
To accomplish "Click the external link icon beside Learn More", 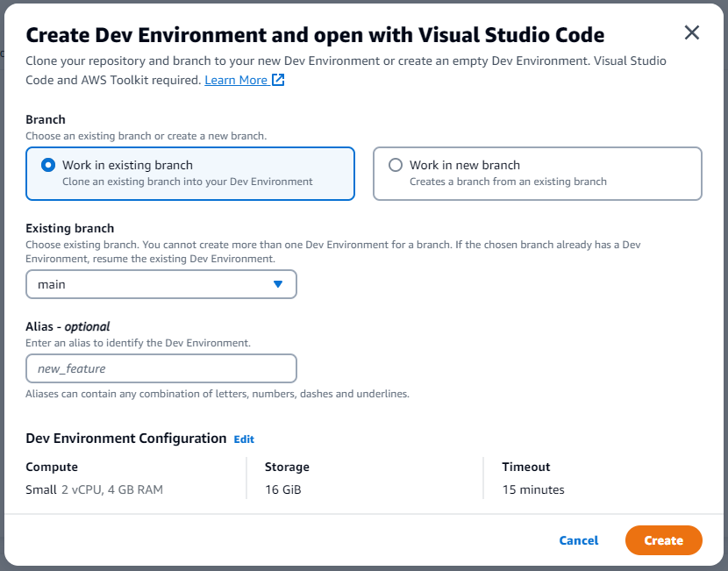I will coord(278,80).
